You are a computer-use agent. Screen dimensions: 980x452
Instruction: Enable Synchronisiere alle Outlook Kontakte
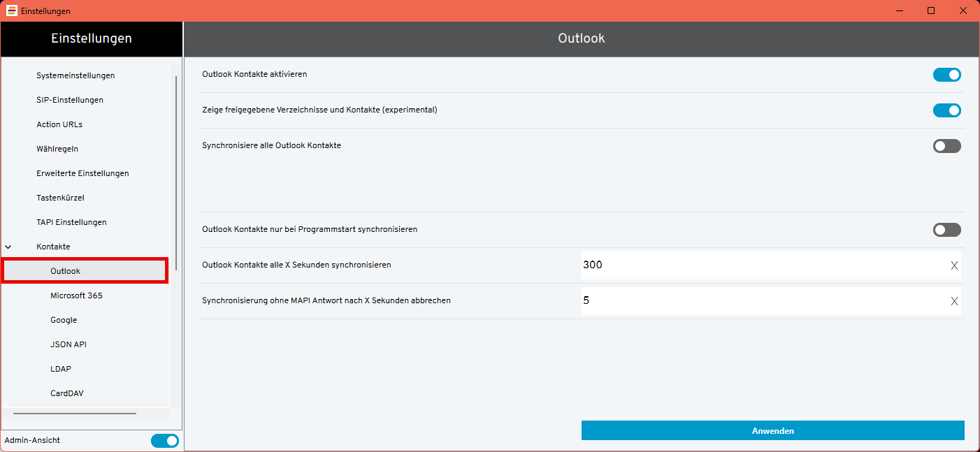(x=946, y=146)
